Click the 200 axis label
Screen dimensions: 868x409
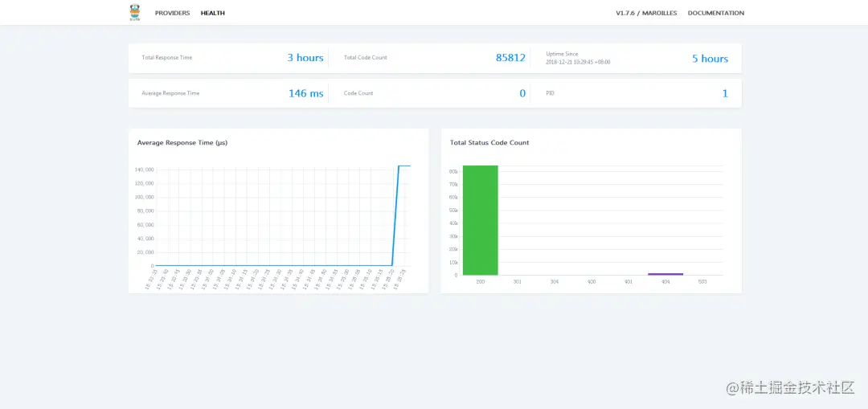[x=481, y=282]
